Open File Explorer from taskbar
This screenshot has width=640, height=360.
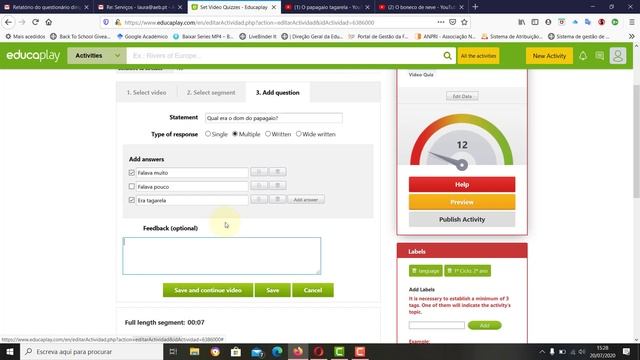[x=195, y=351]
